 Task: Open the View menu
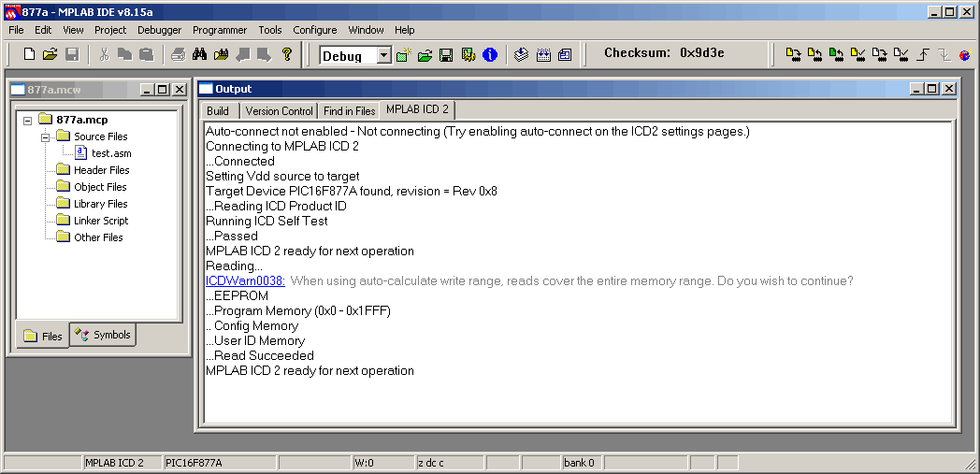click(73, 30)
